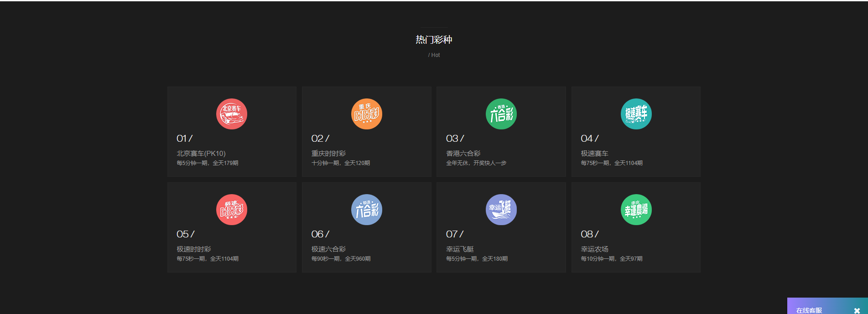Image resolution: width=868 pixels, height=314 pixels.
Task: Click the red 极速时时彩 icon
Action: [x=232, y=210]
